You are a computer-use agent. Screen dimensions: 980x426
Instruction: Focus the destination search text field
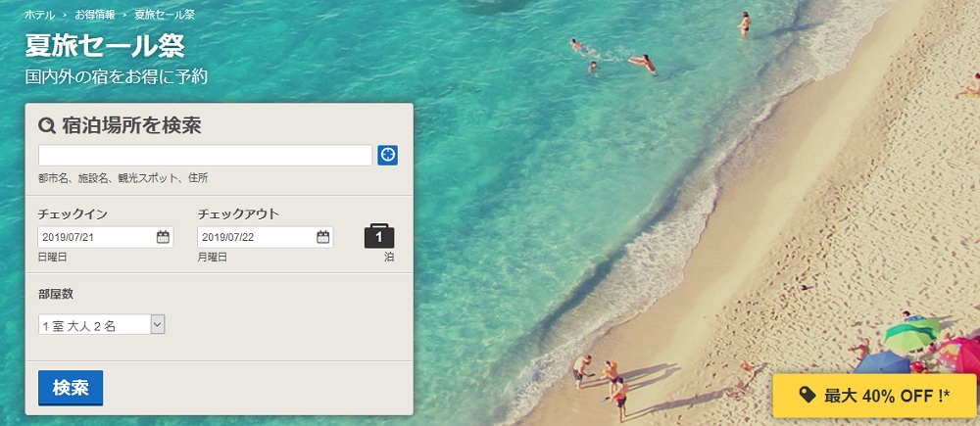coord(205,156)
